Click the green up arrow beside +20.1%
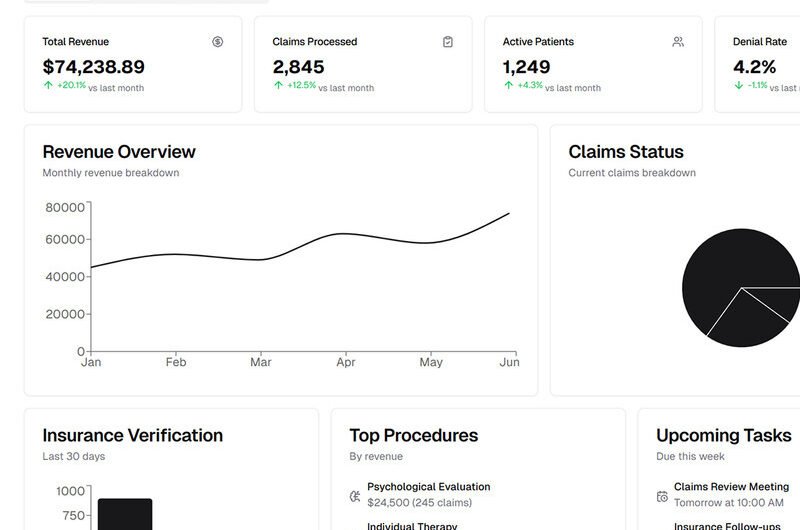 click(48, 86)
